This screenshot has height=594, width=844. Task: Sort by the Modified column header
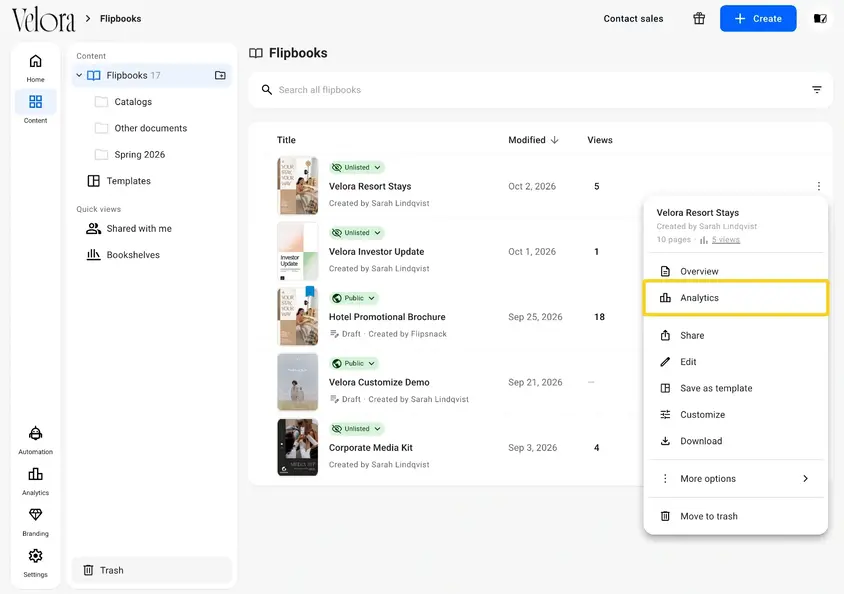[x=533, y=140]
